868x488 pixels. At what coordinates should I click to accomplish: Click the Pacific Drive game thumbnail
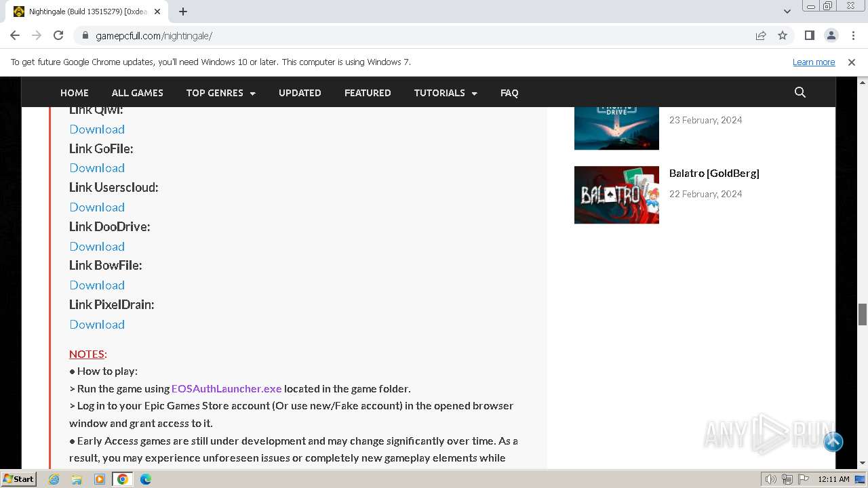tap(616, 128)
